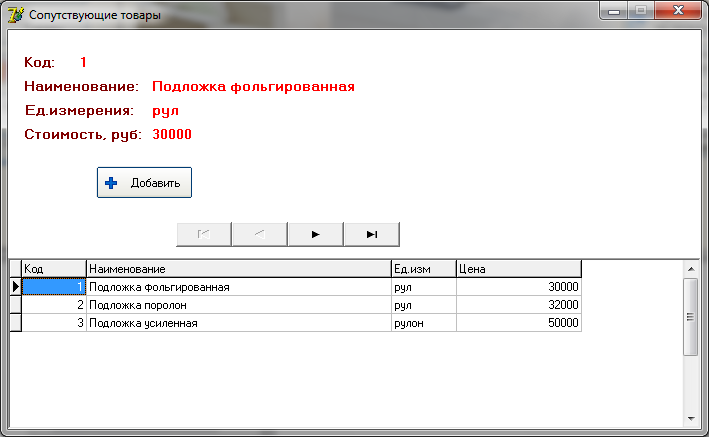Click the Код: label

click(x=39, y=62)
